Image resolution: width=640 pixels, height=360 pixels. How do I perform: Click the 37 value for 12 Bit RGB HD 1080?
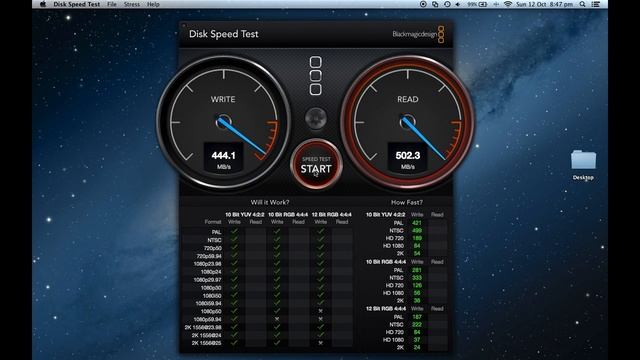(x=417, y=340)
